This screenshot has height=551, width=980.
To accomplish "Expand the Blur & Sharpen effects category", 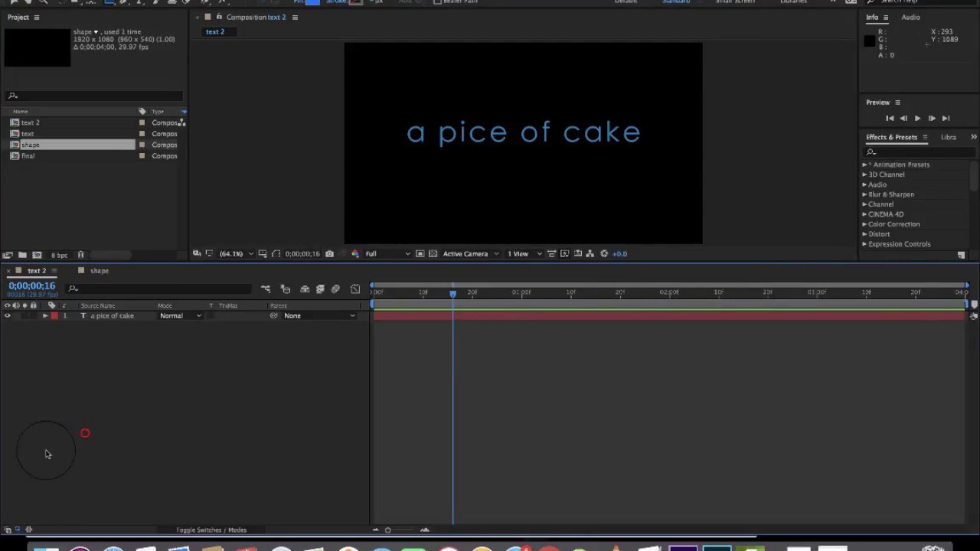I will pyautogui.click(x=864, y=194).
